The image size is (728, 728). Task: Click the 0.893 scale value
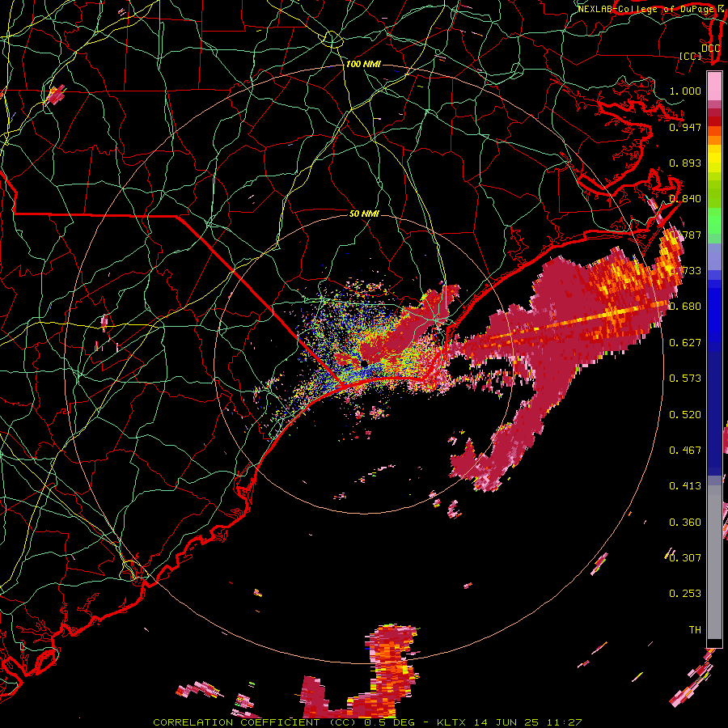coord(685,163)
